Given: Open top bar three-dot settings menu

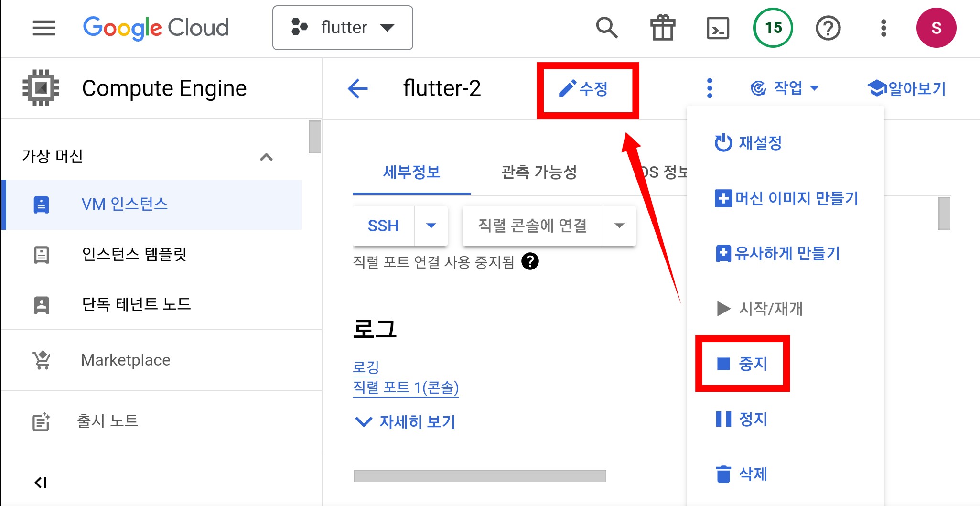Looking at the screenshot, I should pos(883,28).
